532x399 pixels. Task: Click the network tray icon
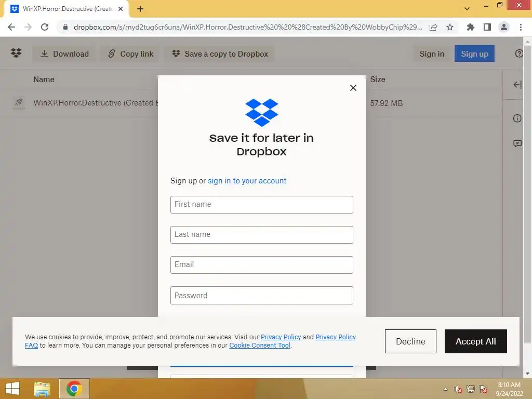(471, 389)
